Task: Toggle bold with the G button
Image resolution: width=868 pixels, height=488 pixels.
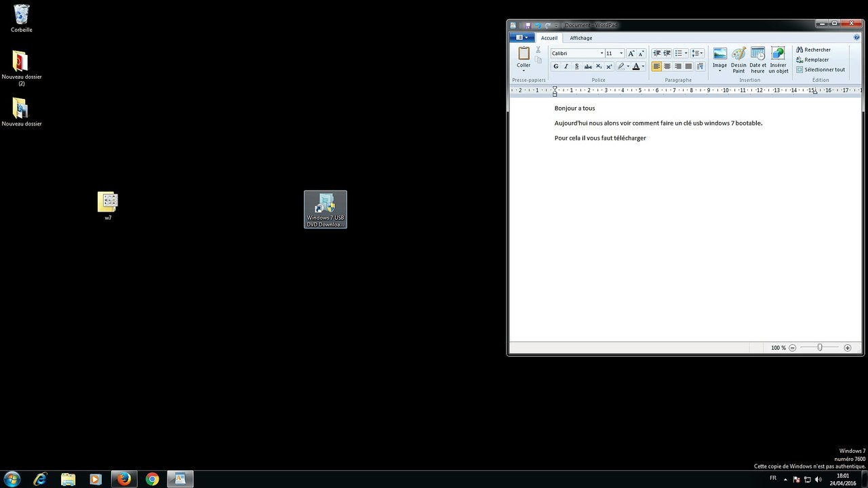Action: coord(556,66)
